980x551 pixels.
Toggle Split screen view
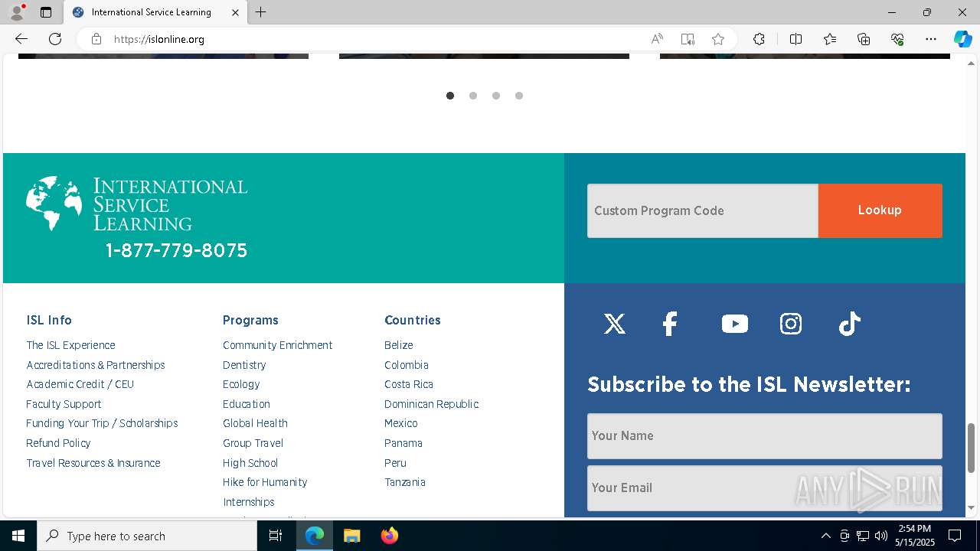795,39
